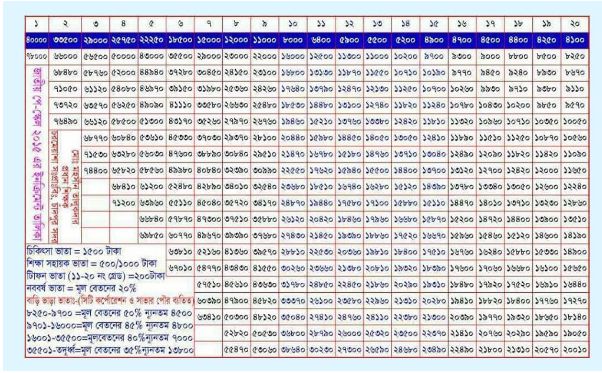602x373 pixels.
Task: Click the ৬৭০১০ cell
Action: click(x=180, y=268)
